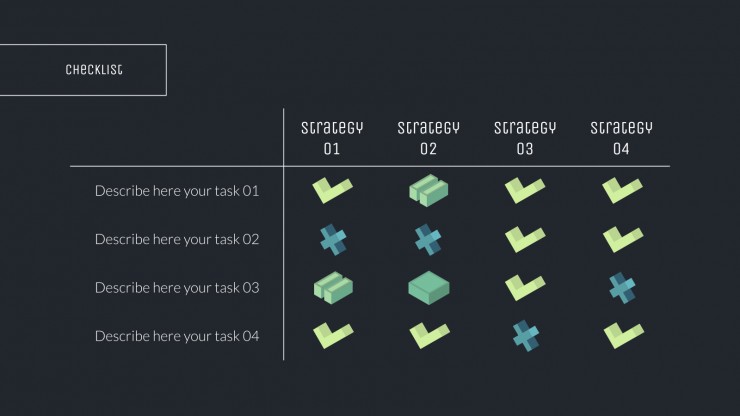The height and width of the screenshot is (416, 740).
Task: Select the checkmark for task 01 Strategy 04
Action: [622, 190]
